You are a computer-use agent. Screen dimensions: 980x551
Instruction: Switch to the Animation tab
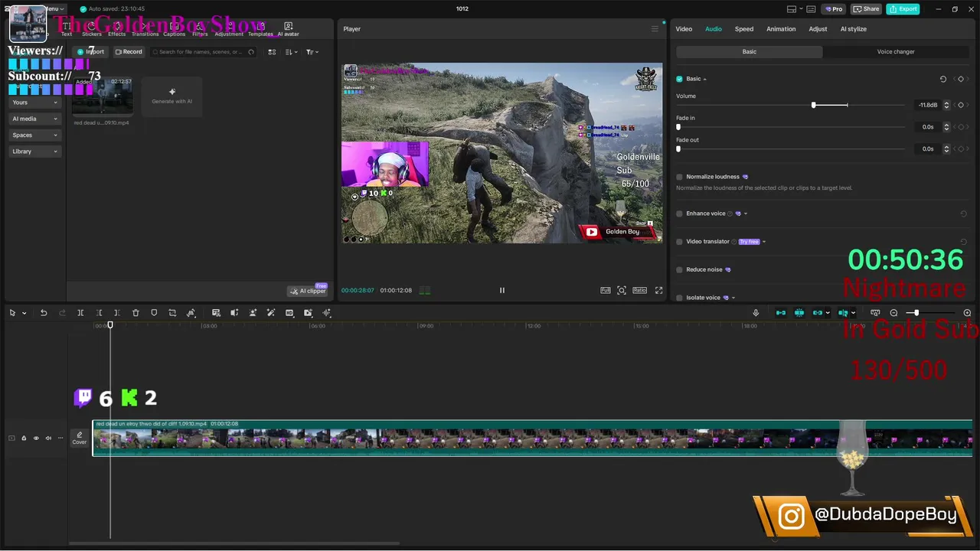coord(781,29)
